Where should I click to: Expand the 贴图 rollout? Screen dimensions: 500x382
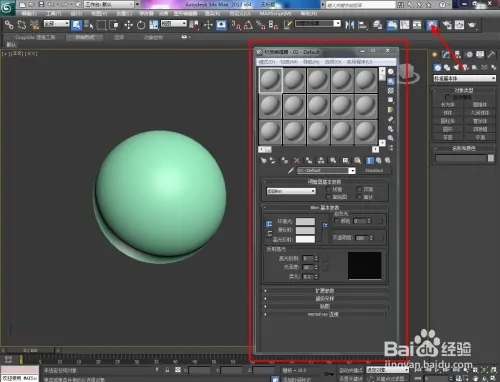coord(325,306)
